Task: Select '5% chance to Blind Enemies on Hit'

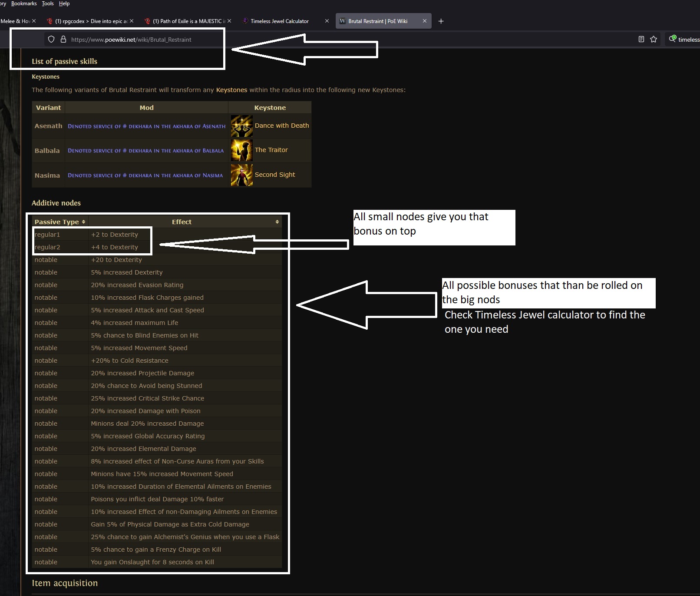Action: pyautogui.click(x=157, y=335)
